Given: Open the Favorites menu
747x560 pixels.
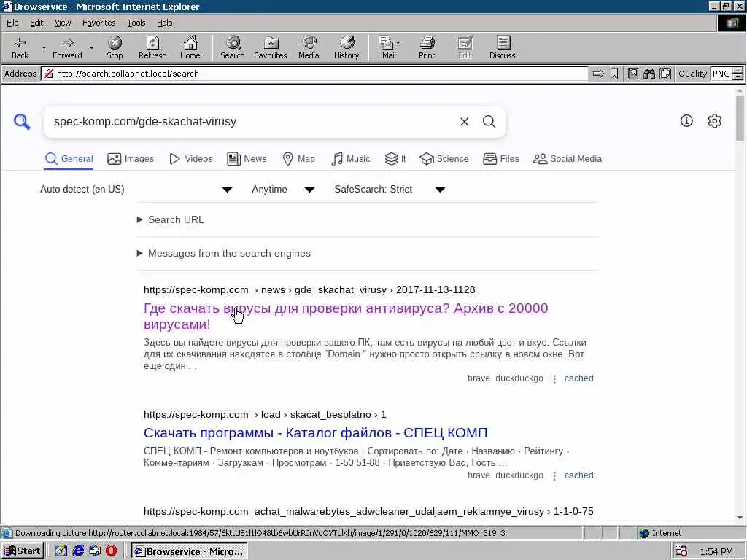Looking at the screenshot, I should coord(98,23).
